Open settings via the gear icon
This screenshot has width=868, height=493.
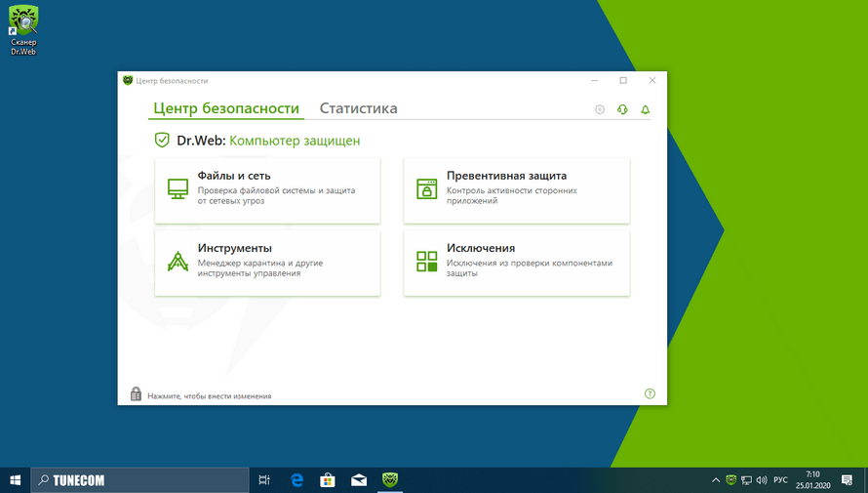click(x=600, y=109)
